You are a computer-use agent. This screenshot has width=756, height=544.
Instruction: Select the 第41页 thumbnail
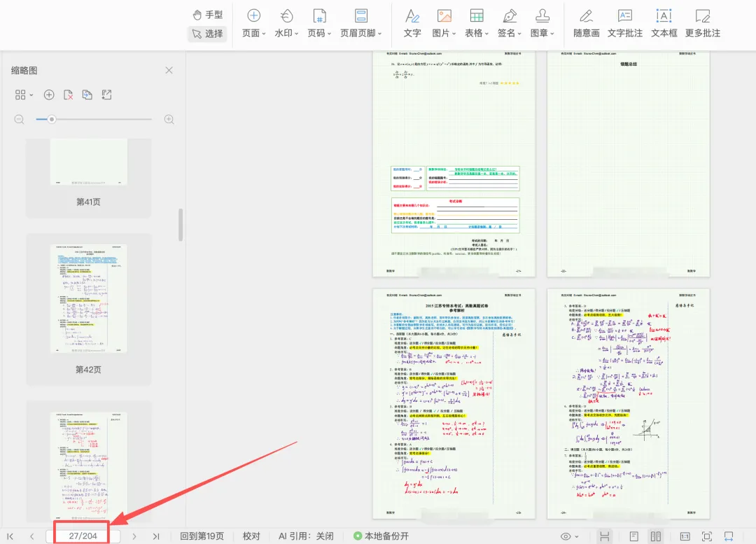(x=89, y=177)
